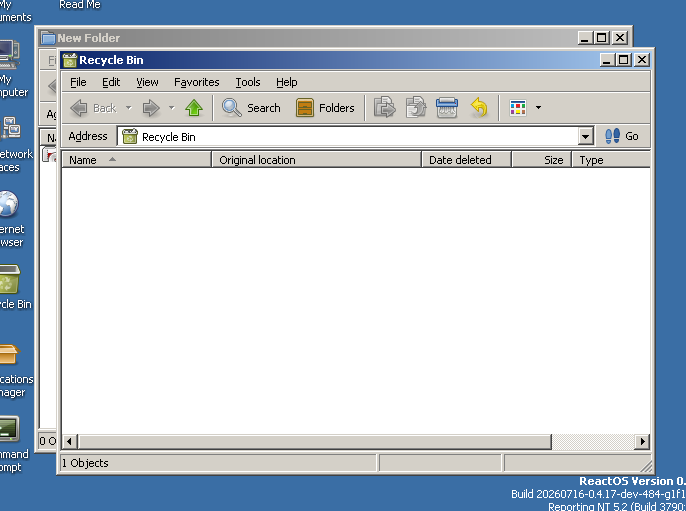Click the Go button
686x511 pixels.
click(x=622, y=136)
